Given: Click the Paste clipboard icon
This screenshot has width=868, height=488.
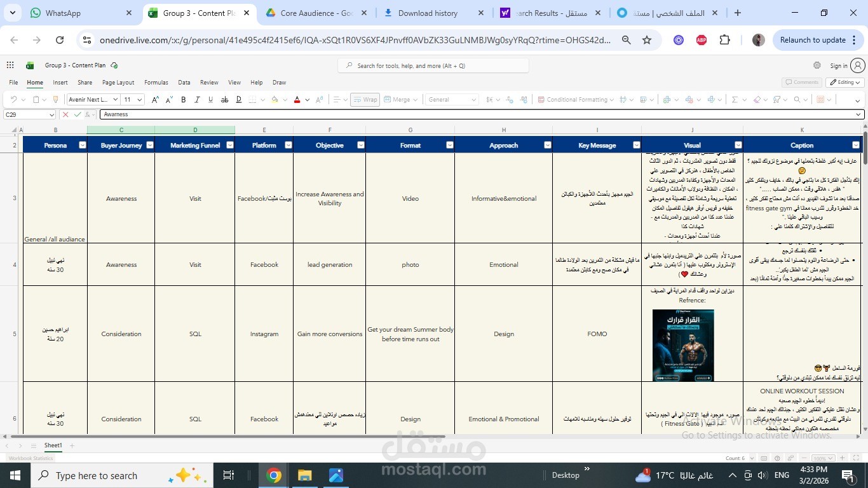Looking at the screenshot, I should point(36,99).
